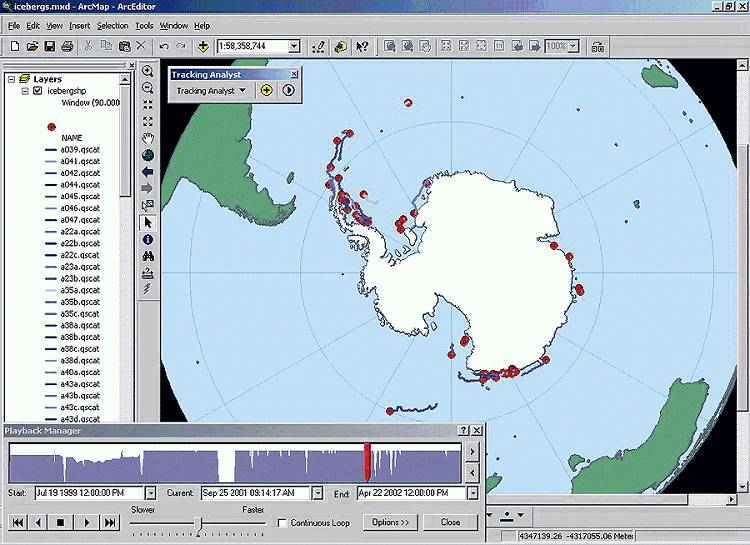
Task: Paste icon in standard toolbar
Action: tap(124, 46)
